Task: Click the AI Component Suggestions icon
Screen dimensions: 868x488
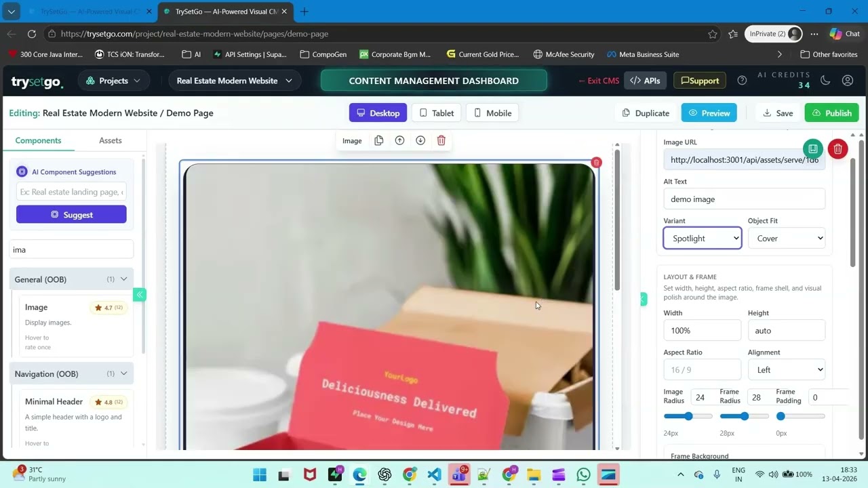Action: pos(22,172)
